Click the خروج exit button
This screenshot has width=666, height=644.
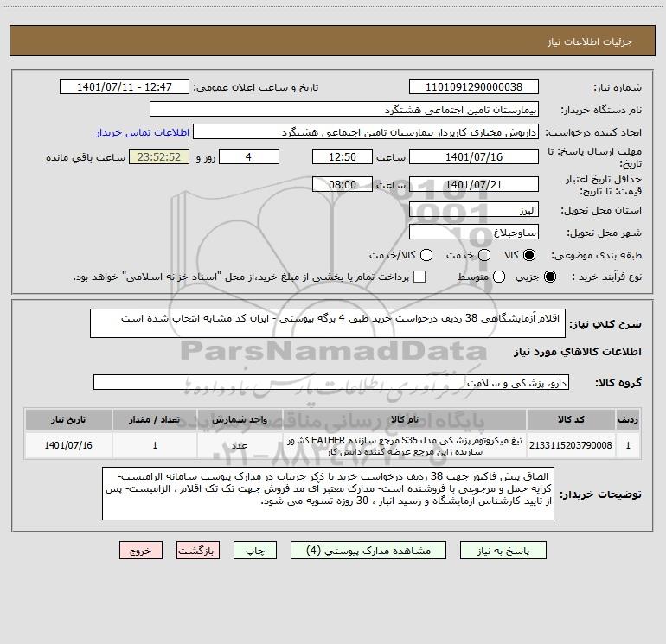click(x=141, y=550)
